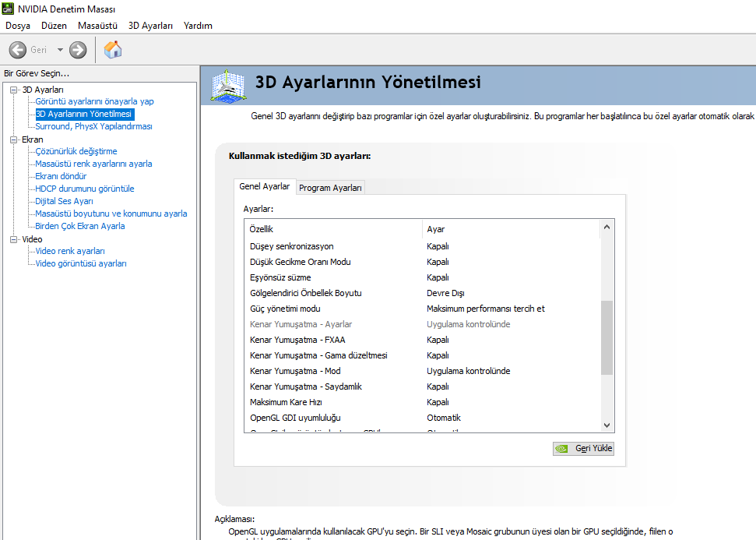This screenshot has width=756, height=540.
Task: Open the Düzen menu
Action: pyautogui.click(x=54, y=26)
